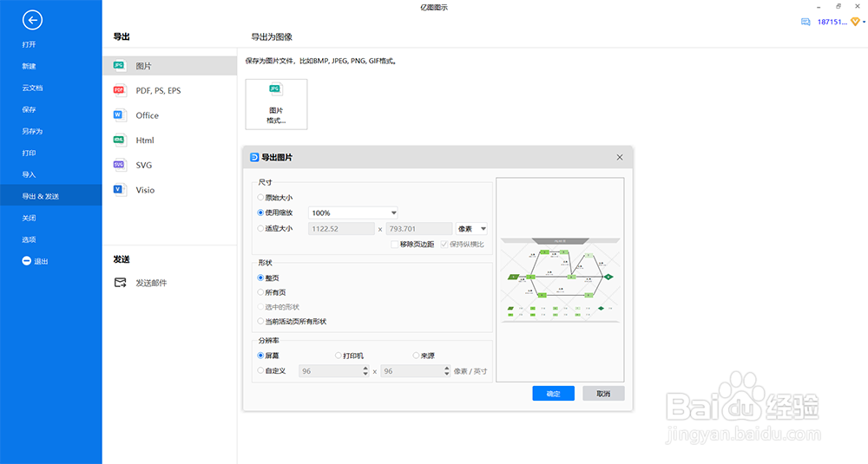Image resolution: width=868 pixels, height=464 pixels.
Task: Click first custom resolution field 96
Action: pyautogui.click(x=331, y=371)
